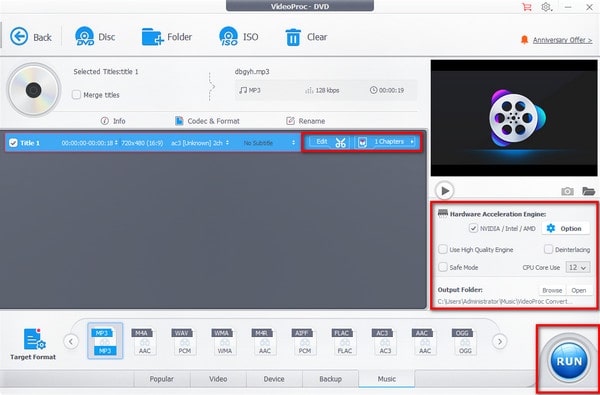The width and height of the screenshot is (600, 395).
Task: Toggle the Merge titles checkbox
Action: 77,95
